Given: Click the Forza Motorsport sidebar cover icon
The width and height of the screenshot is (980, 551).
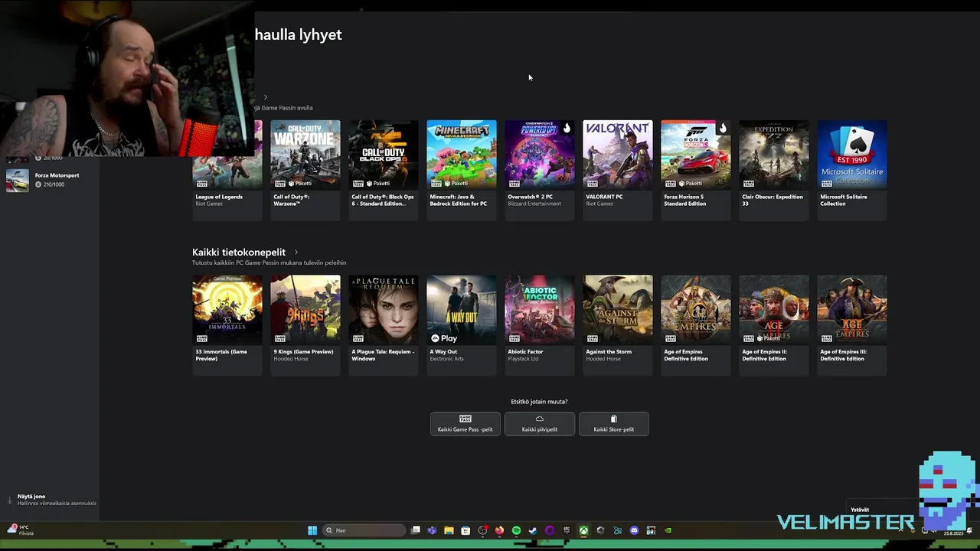Looking at the screenshot, I should pos(18,180).
